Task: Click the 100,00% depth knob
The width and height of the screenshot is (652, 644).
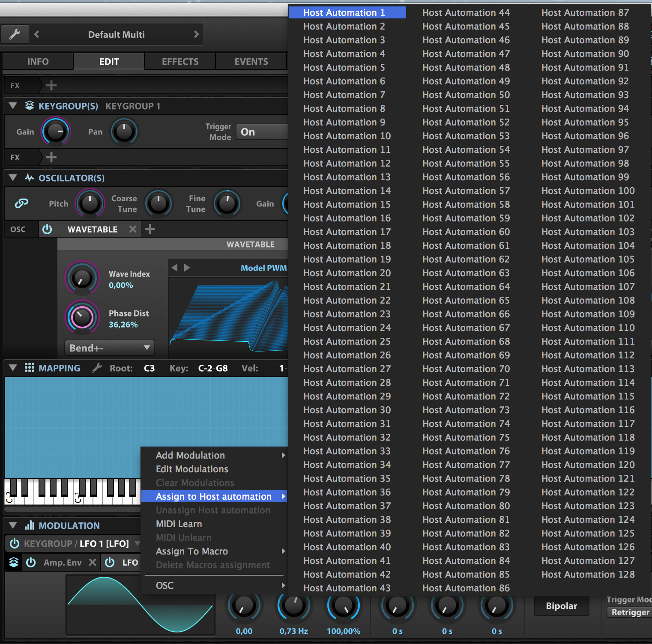Action: [x=343, y=606]
